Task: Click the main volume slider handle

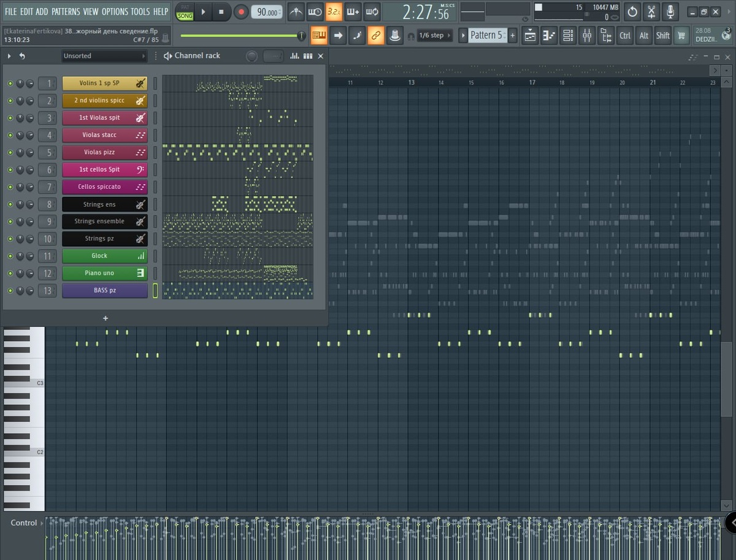Action: click(x=301, y=36)
